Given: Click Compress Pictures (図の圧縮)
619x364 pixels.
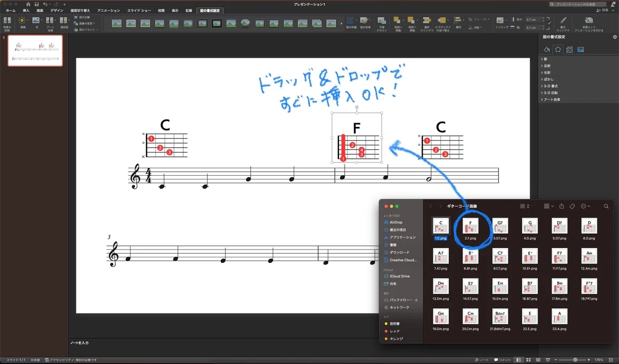Looking at the screenshot, I should coord(82,17).
